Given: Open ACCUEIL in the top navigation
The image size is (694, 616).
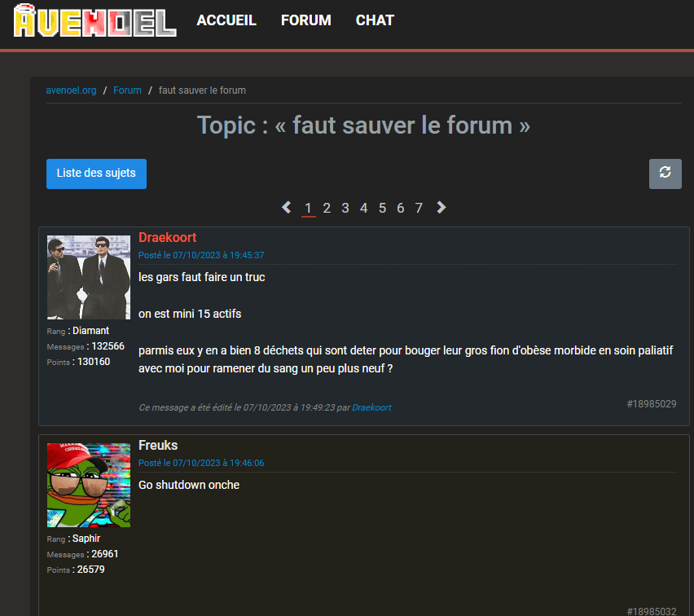Looking at the screenshot, I should pyautogui.click(x=226, y=20).
